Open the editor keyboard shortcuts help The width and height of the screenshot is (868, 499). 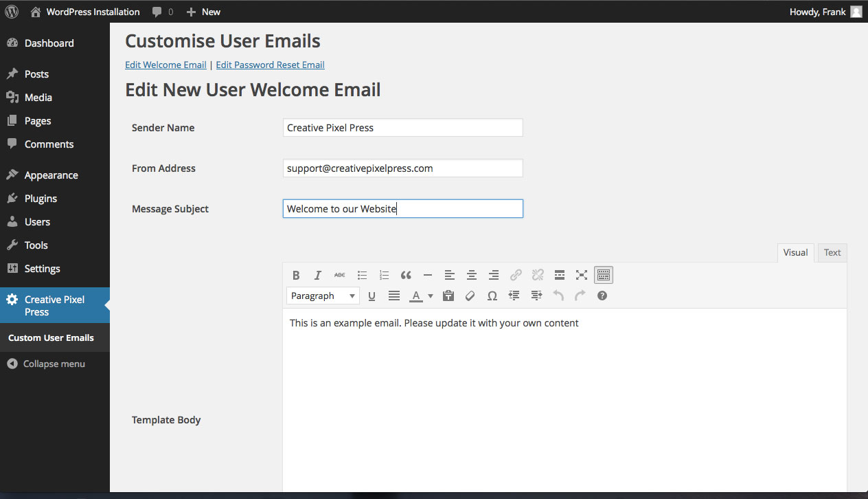tap(602, 296)
